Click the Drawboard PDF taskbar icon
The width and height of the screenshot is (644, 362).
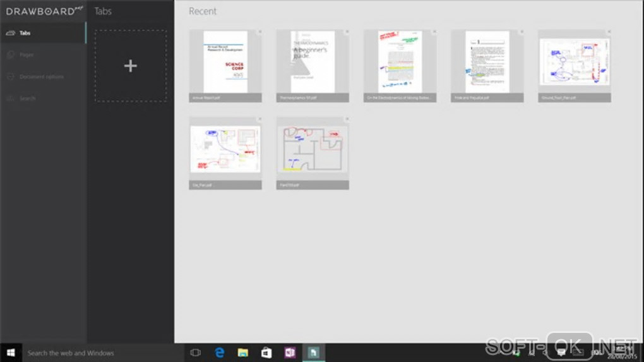click(x=313, y=353)
